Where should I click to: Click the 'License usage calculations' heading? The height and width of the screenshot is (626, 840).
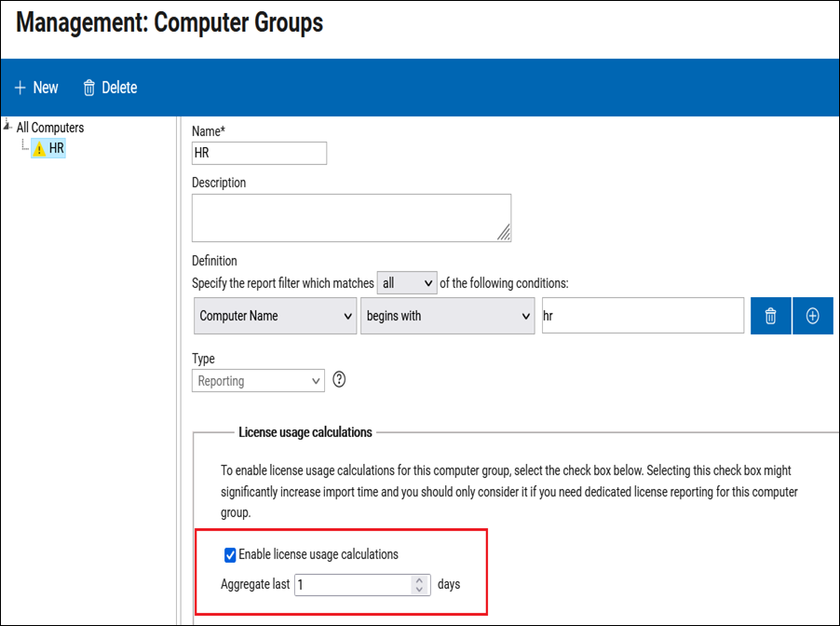[x=305, y=432]
